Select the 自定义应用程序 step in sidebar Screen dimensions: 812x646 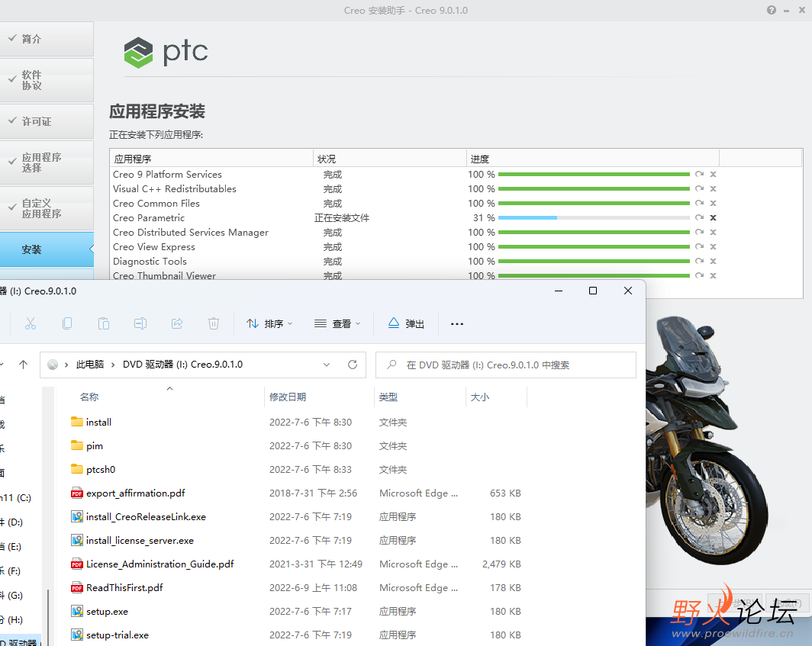tap(47, 208)
